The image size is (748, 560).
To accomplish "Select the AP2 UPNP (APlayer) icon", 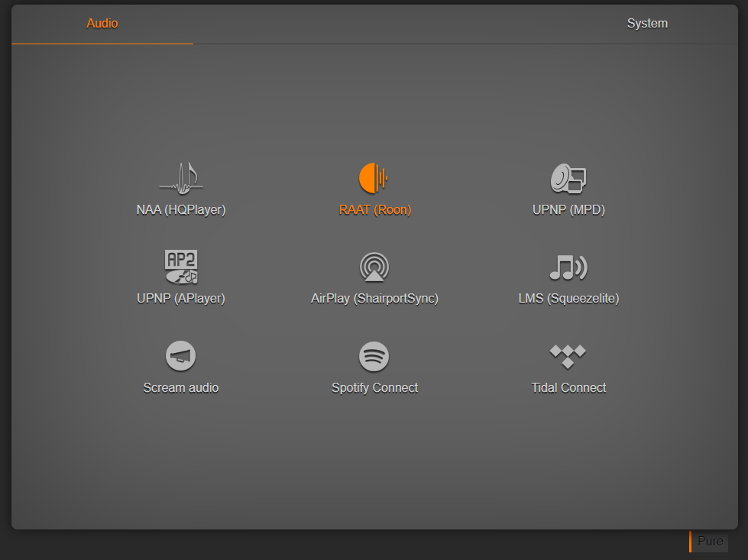I will (181, 267).
